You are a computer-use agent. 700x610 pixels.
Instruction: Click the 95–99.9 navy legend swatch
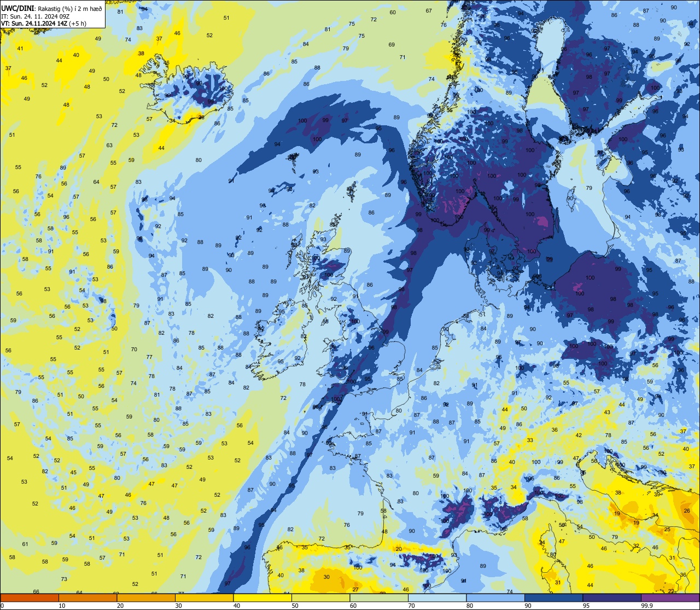(x=612, y=597)
